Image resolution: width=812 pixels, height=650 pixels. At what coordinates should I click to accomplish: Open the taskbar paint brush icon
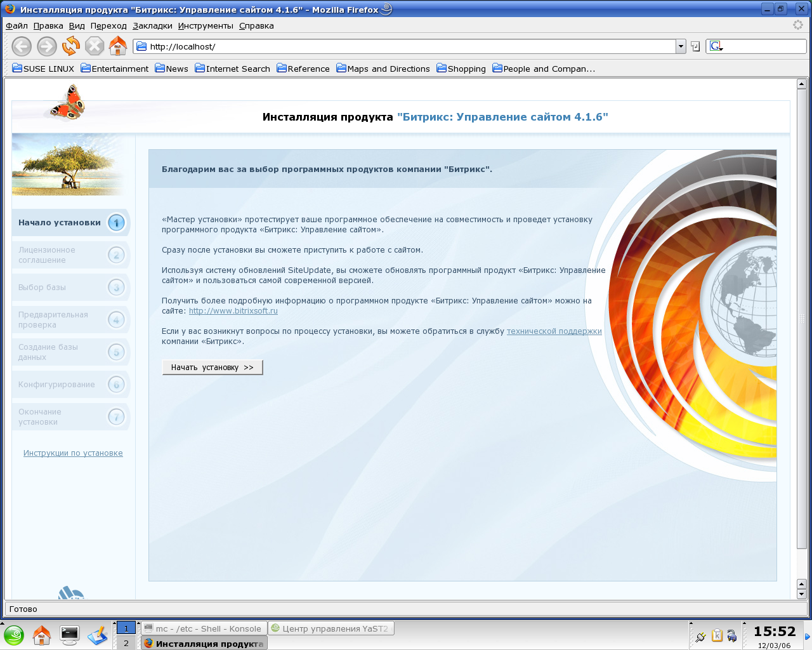[x=97, y=635]
